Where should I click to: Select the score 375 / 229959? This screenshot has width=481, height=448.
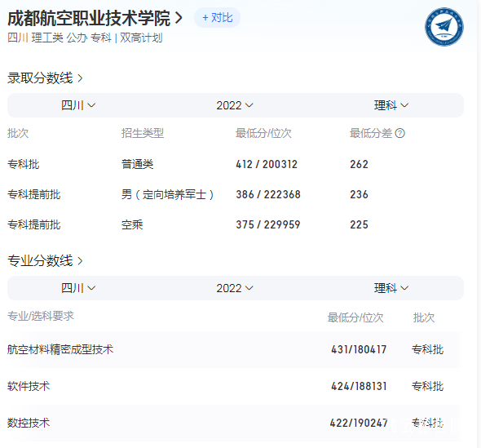tap(268, 224)
